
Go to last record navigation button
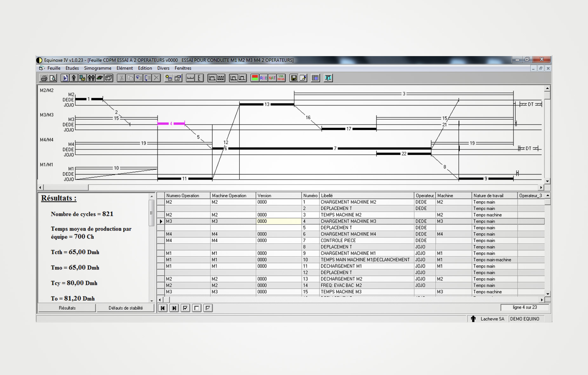click(x=174, y=308)
